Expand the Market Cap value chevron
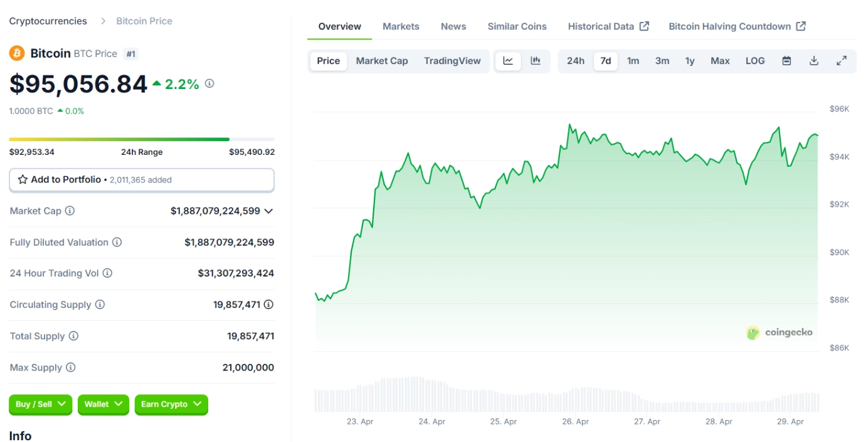The image size is (868, 442). pyautogui.click(x=268, y=211)
